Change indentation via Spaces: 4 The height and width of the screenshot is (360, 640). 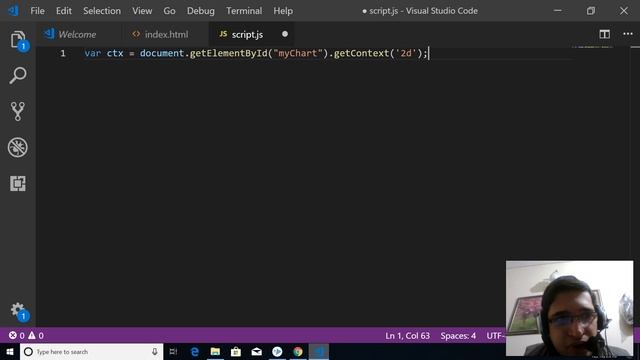tap(458, 336)
